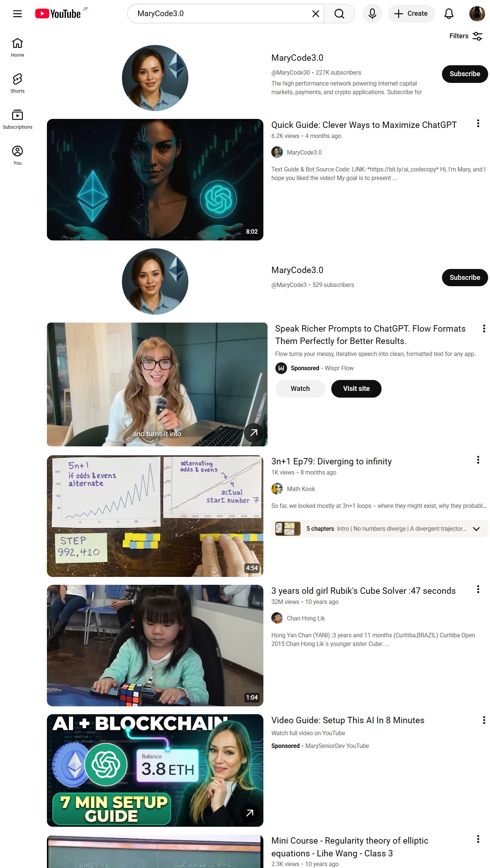Image resolution: width=490 pixels, height=868 pixels.
Task: Open the notifications bell
Action: tap(449, 14)
